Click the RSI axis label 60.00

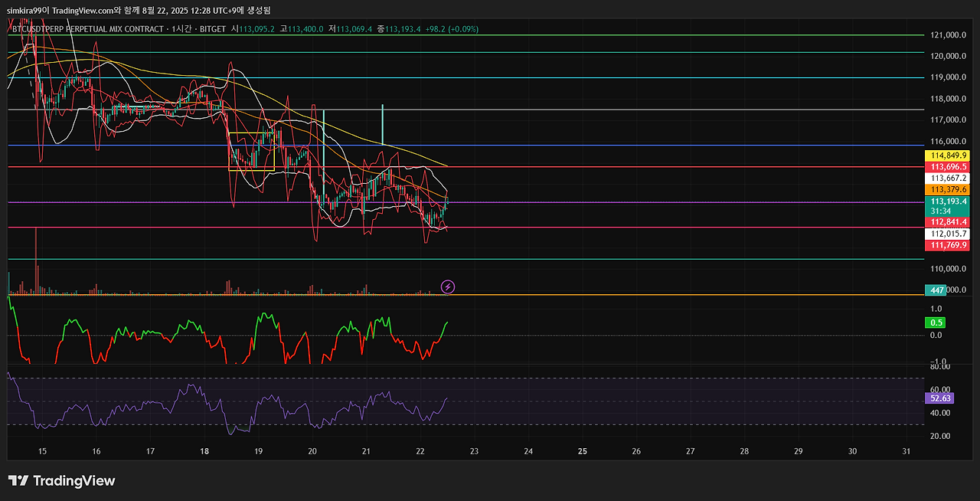(941, 389)
